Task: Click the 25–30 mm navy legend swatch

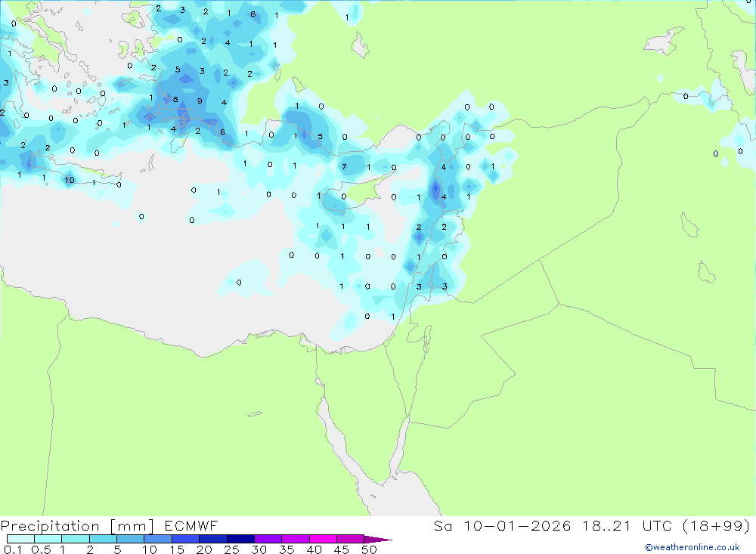Action: click(x=240, y=539)
